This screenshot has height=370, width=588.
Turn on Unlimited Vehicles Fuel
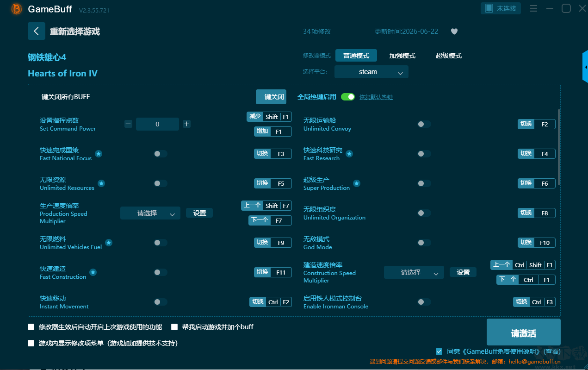pyautogui.click(x=161, y=243)
